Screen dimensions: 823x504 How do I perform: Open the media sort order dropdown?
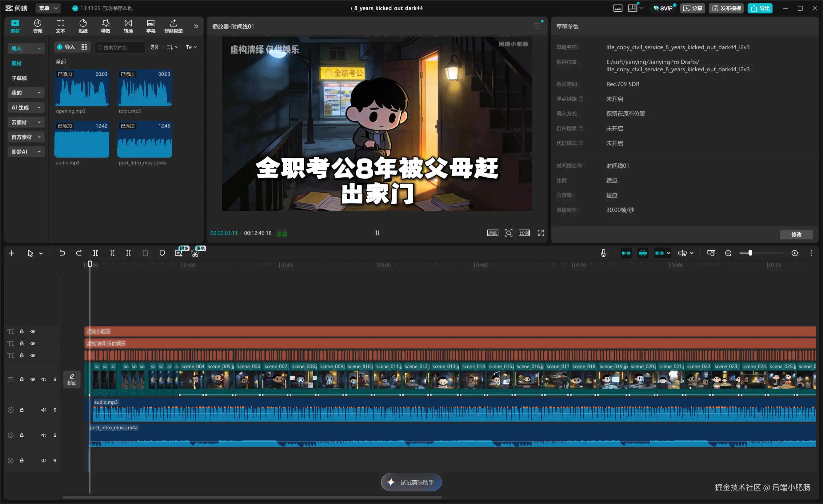click(x=172, y=47)
